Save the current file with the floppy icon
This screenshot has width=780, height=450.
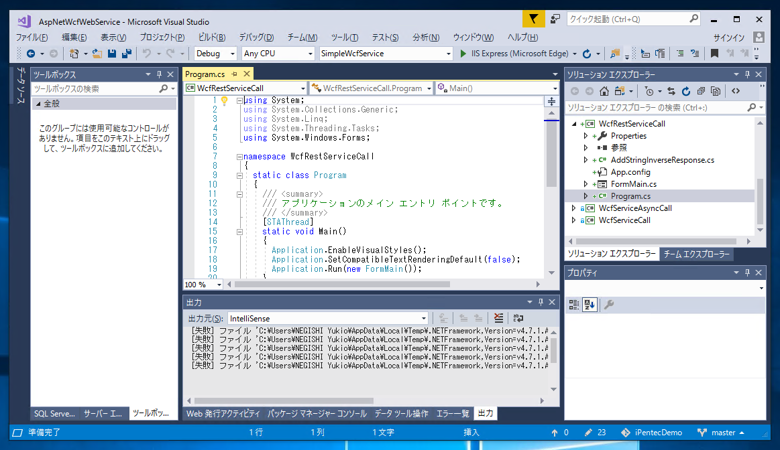[x=111, y=53]
